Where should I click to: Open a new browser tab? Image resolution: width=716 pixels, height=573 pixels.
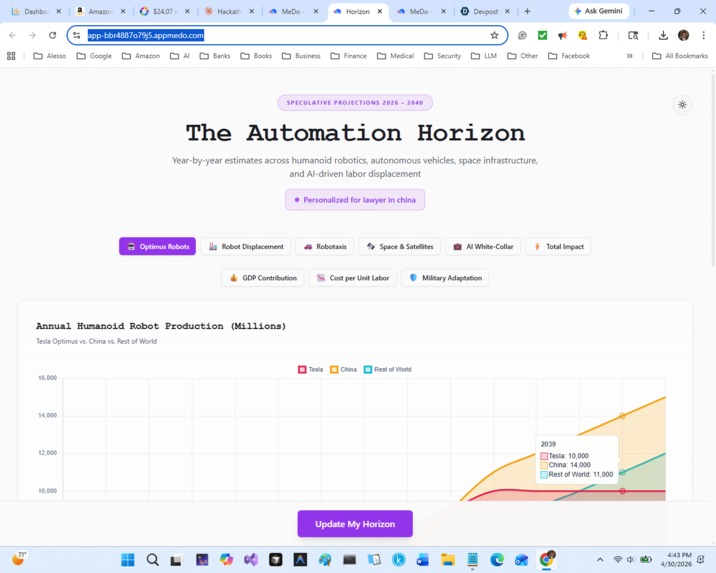[527, 11]
